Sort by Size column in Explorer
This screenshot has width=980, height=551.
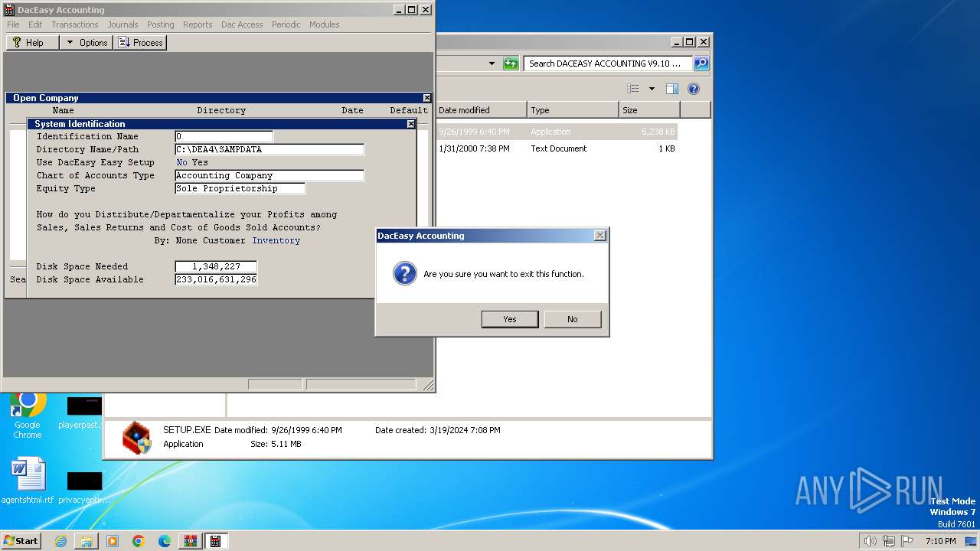[649, 110]
